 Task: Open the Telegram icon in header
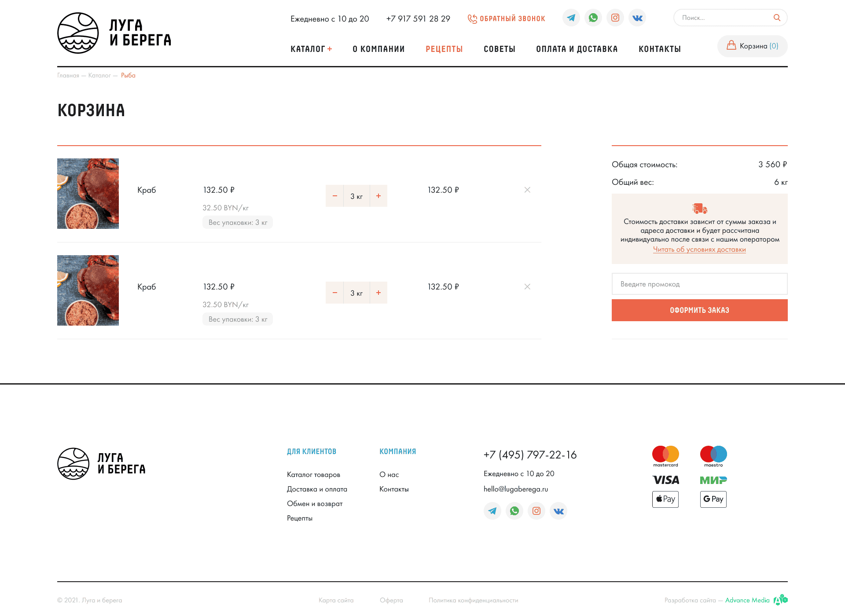point(571,18)
